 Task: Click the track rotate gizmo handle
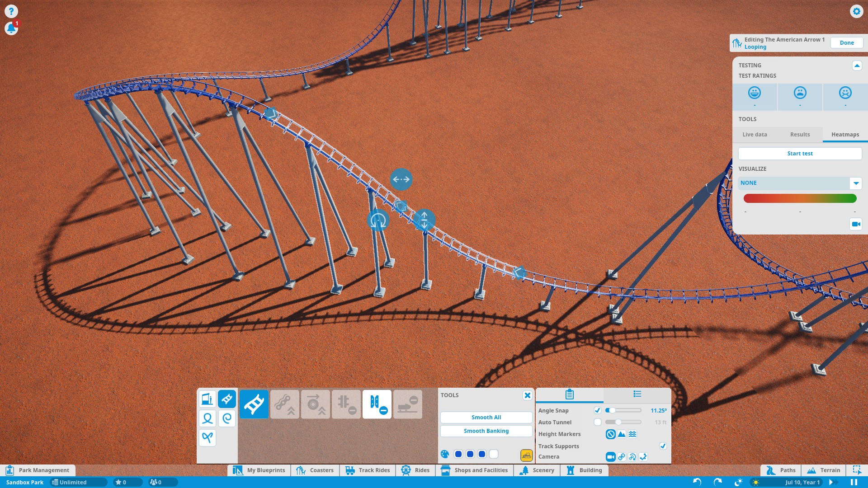(x=378, y=221)
